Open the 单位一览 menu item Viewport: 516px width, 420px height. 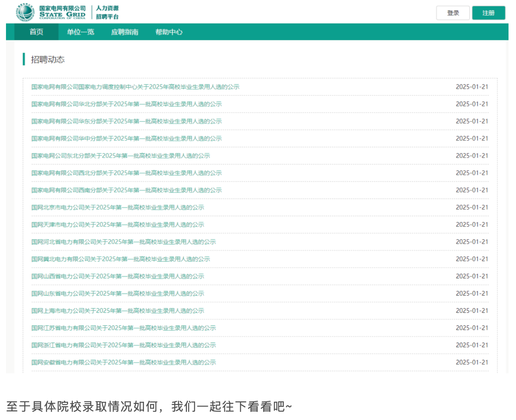80,32
